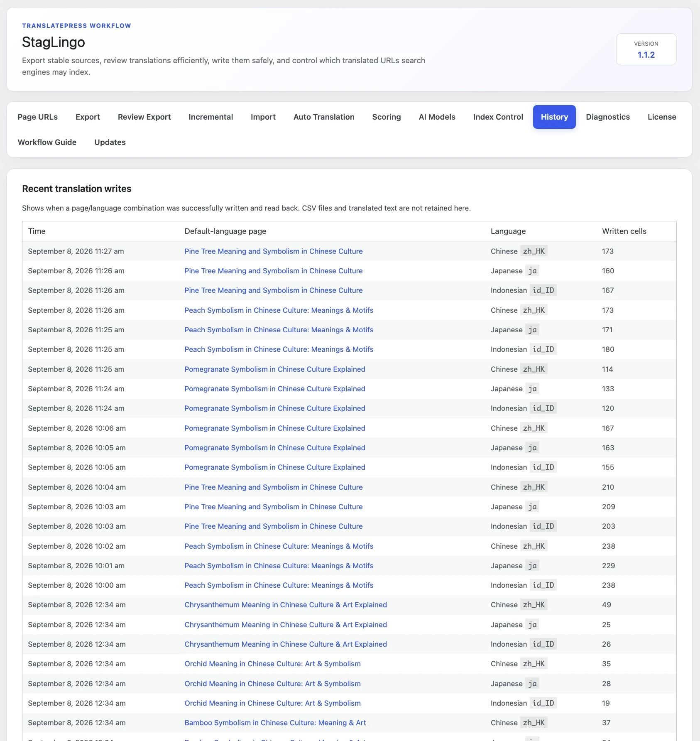Click the Written cells column header

624,231
